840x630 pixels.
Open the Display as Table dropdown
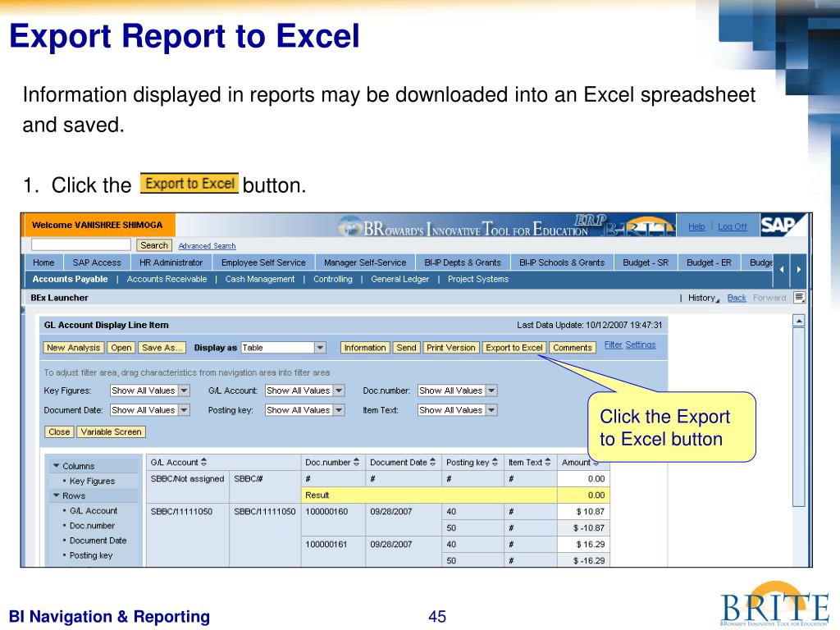coord(320,348)
